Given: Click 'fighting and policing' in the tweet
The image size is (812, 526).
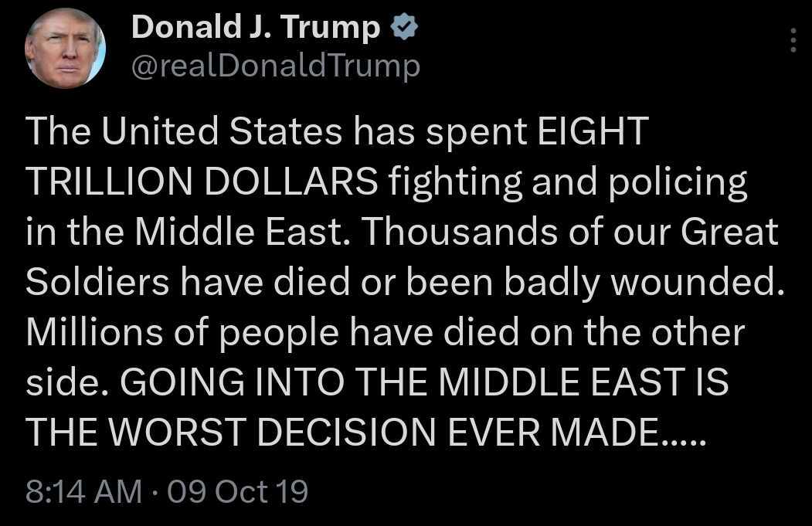Looking at the screenshot, I should pos(568,182).
